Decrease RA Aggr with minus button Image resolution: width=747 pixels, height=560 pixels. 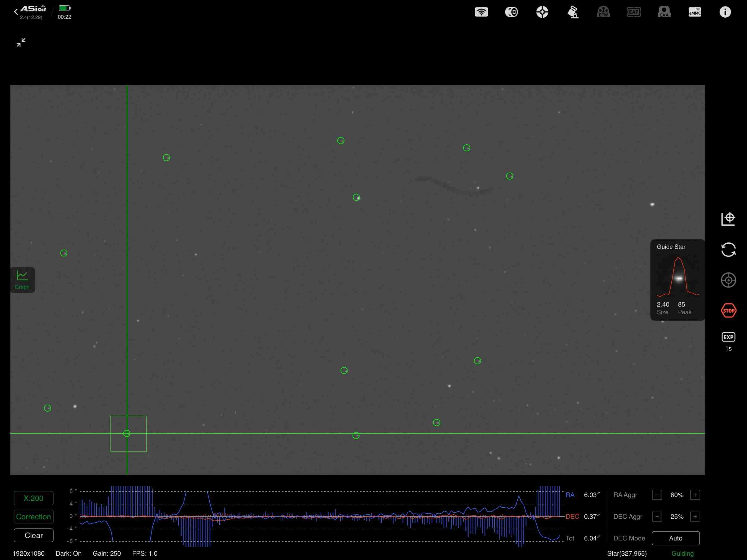click(657, 495)
